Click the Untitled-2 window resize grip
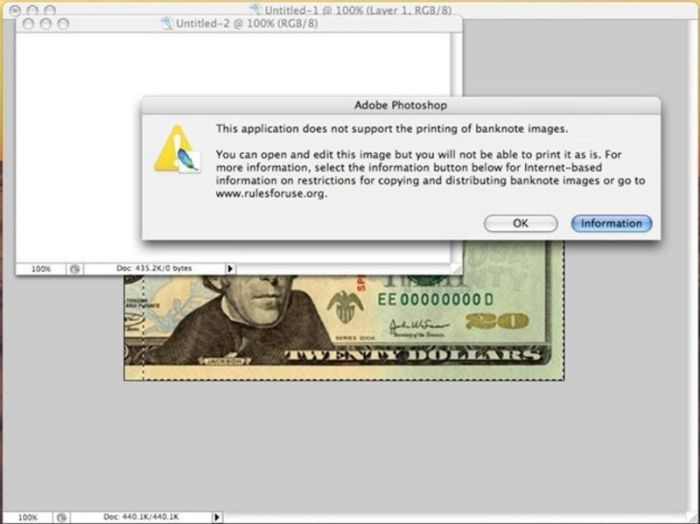Image resolution: width=700 pixels, height=524 pixels. coord(457,269)
